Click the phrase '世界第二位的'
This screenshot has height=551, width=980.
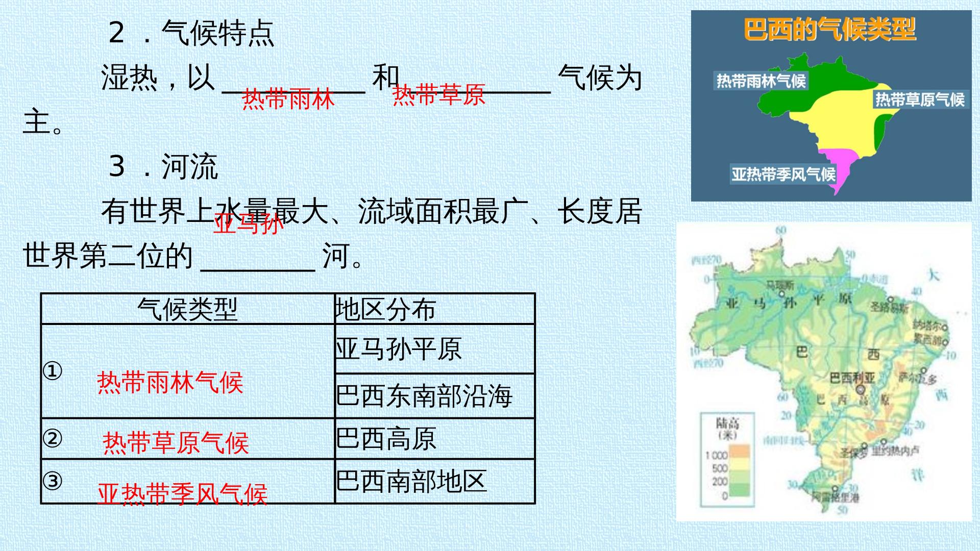coord(108,256)
